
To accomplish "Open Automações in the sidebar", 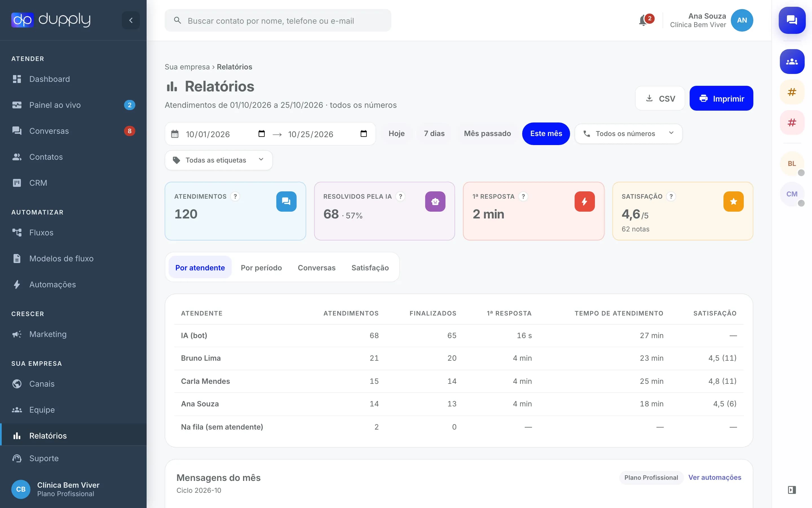I will (x=74, y=284).
